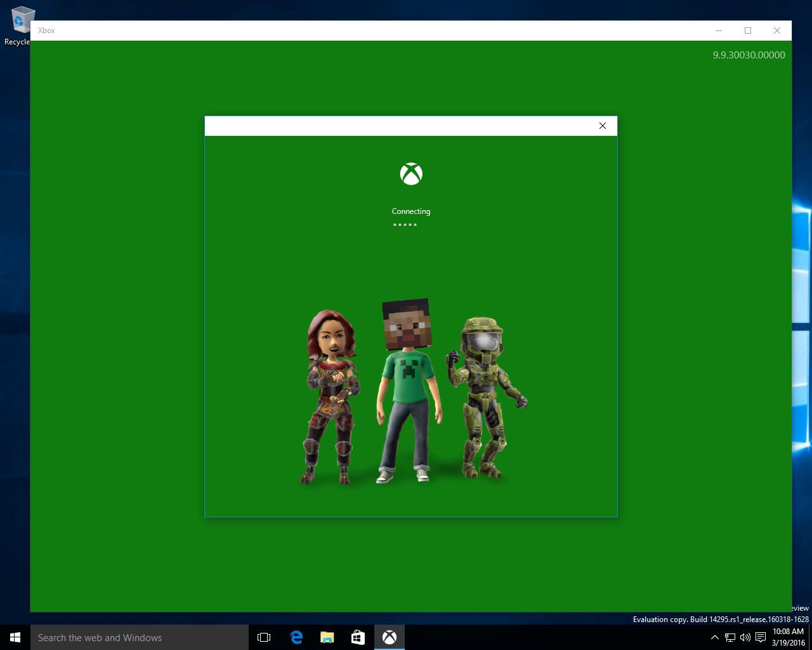
Task: Select the Recycle Bin desktop icon
Action: (19, 27)
